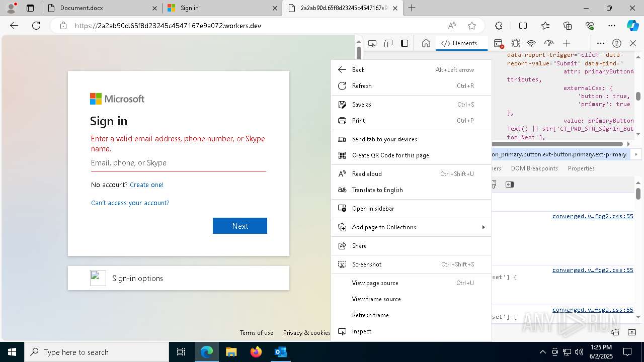Choose Refresh in the context menu
644x362 pixels.
coord(411,86)
